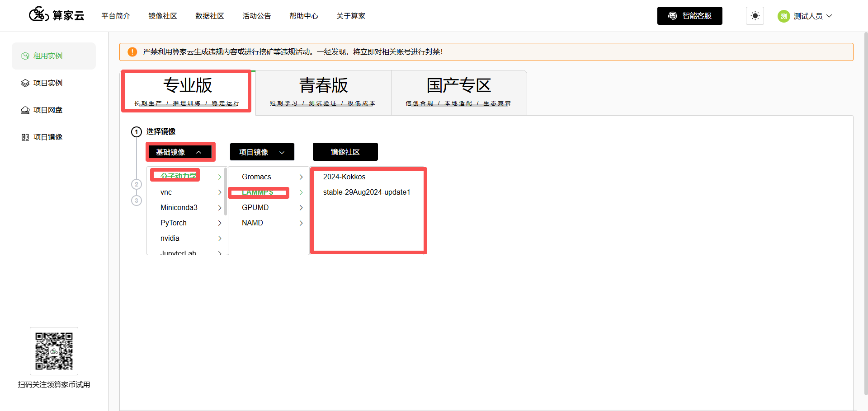Open 租用实例 in the left sidebar
The width and height of the screenshot is (868, 411).
coord(54,56)
